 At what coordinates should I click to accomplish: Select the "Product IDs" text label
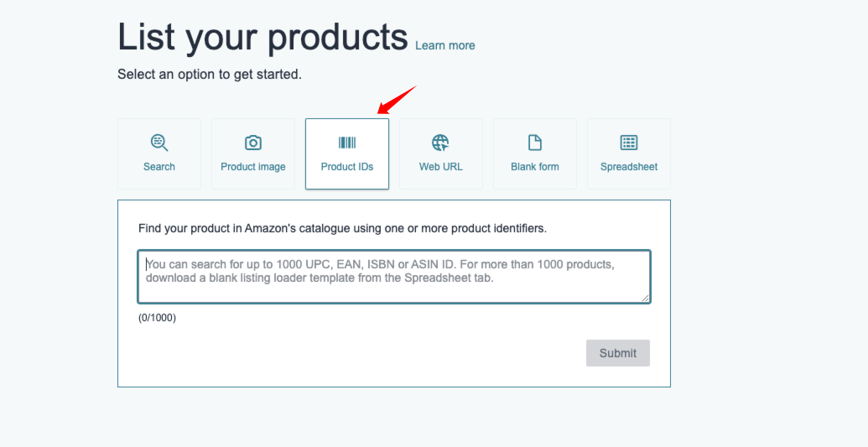[x=347, y=167]
